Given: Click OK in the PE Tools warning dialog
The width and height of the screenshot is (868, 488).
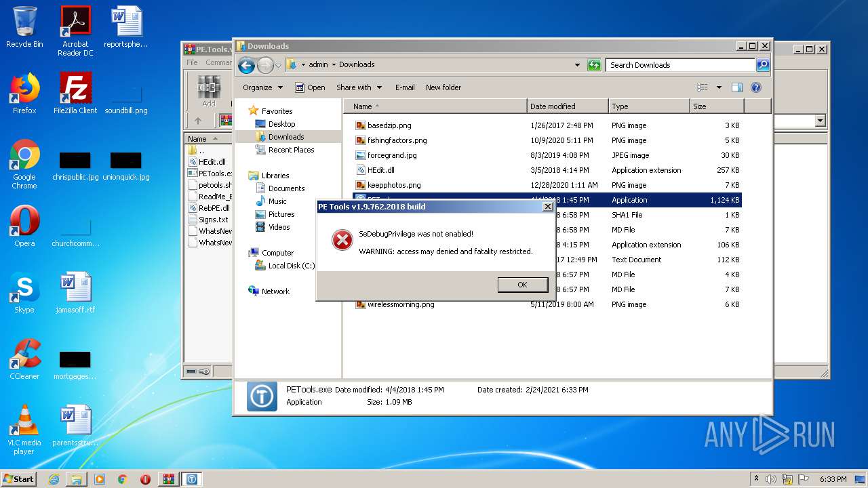Looking at the screenshot, I should point(522,285).
